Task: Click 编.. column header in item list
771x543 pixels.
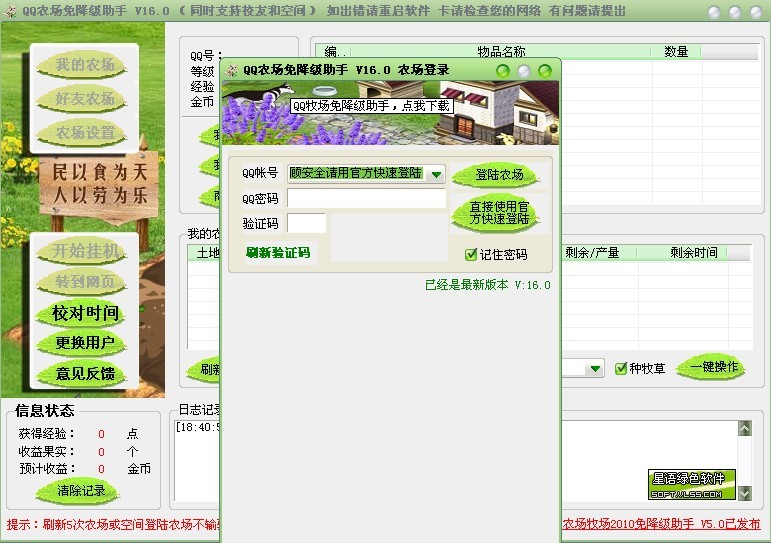Action: pyautogui.click(x=334, y=52)
